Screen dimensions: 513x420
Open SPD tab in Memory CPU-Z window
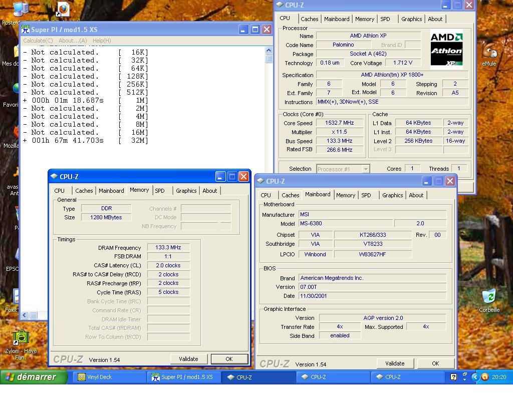tap(160, 191)
